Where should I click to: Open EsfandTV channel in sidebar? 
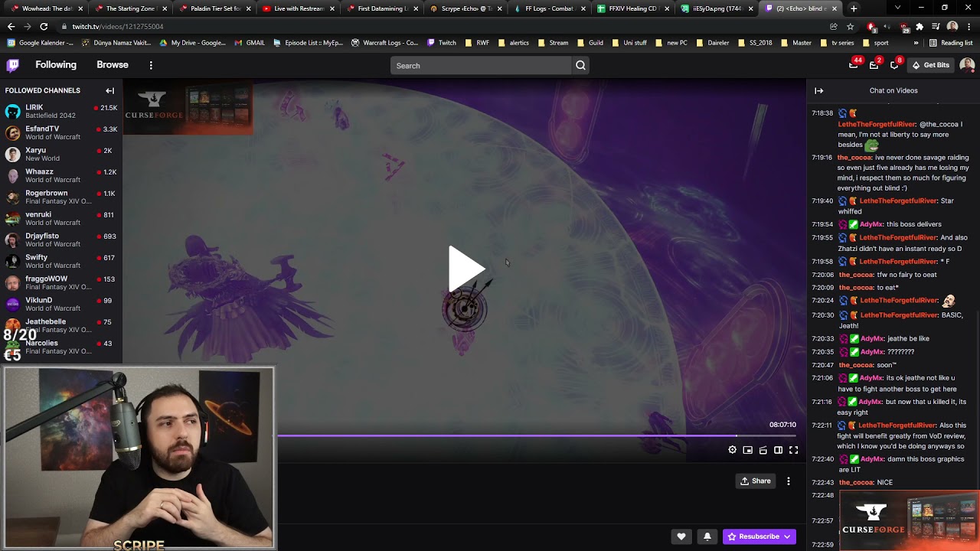point(60,133)
